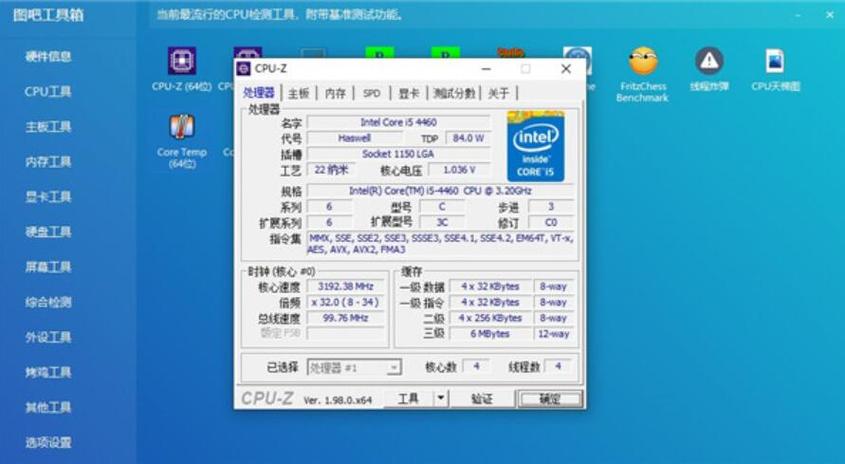Click the 倍频 value x 32.0 (8 - 34)
The width and height of the screenshot is (845, 464).
[345, 302]
